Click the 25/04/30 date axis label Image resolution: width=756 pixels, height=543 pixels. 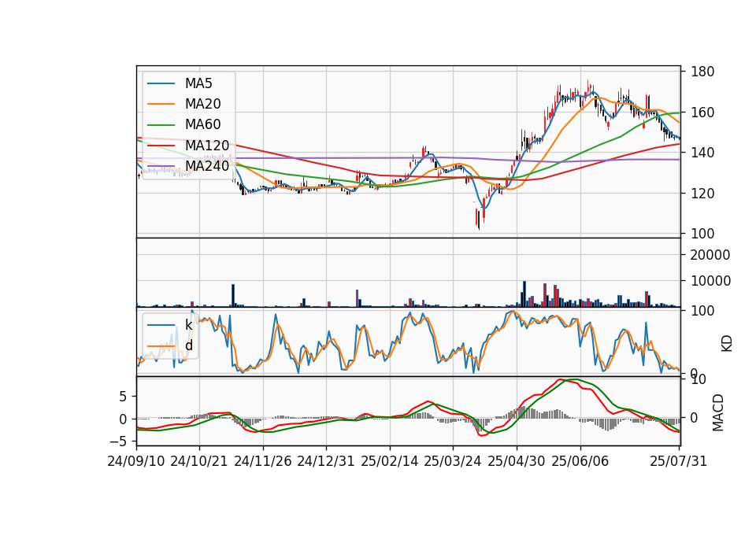click(x=517, y=461)
